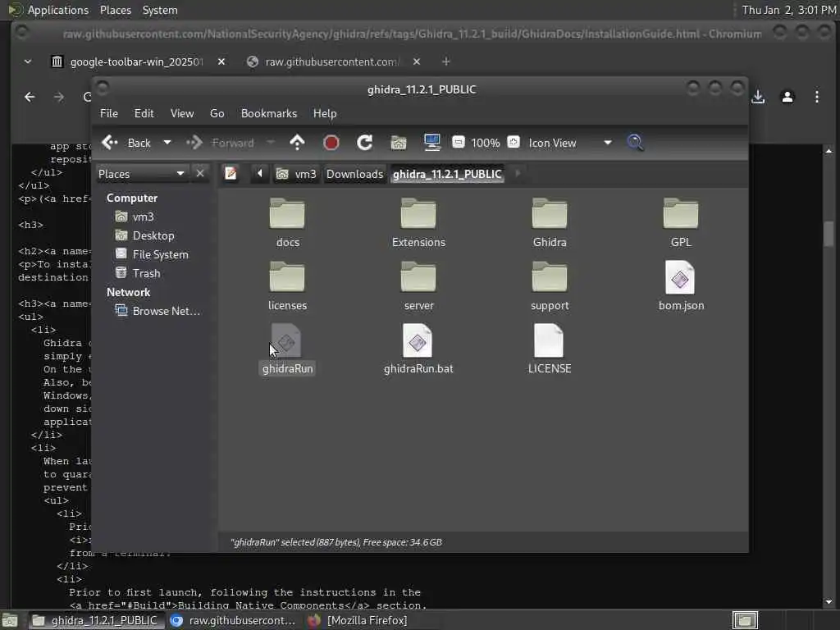Open the Computer toolbar icon
Viewport: 840px width, 630px height.
431,143
